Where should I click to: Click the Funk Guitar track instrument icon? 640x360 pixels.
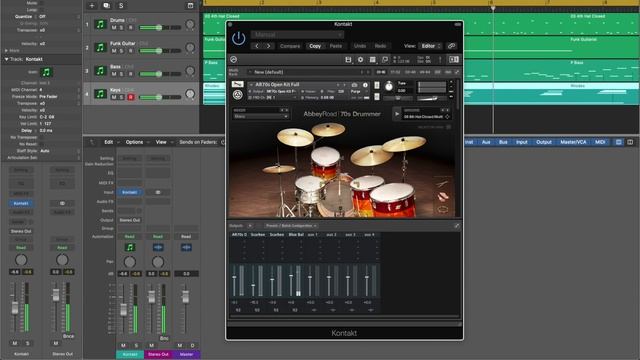pyautogui.click(x=100, y=48)
